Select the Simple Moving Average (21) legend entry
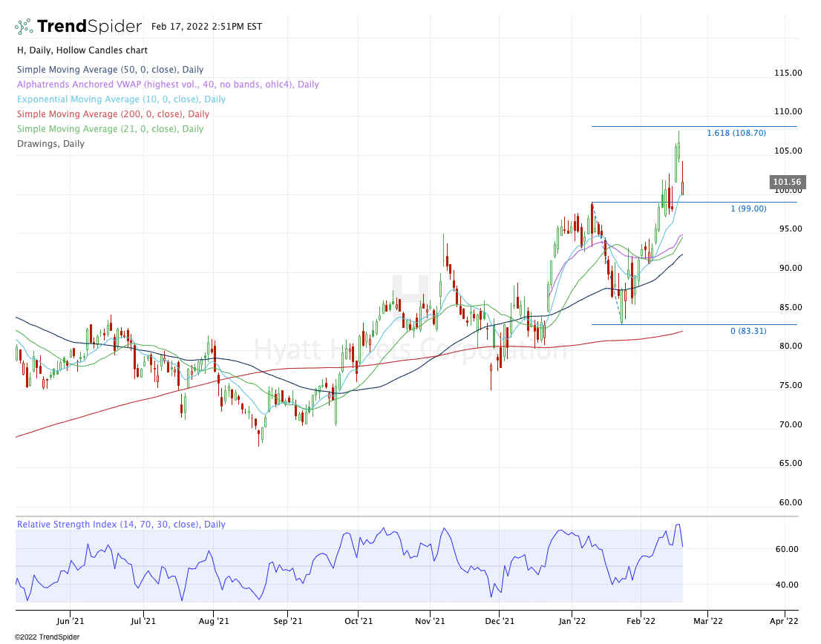 [x=110, y=129]
